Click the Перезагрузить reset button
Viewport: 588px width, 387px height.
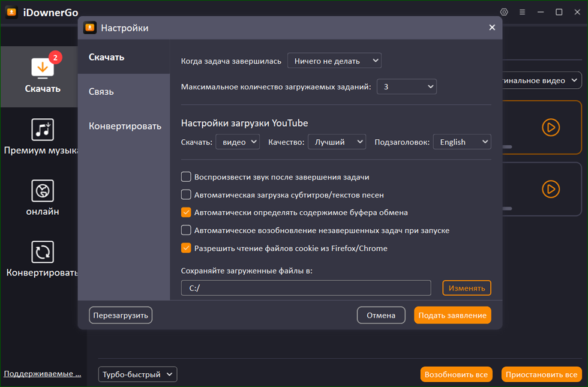(x=121, y=316)
